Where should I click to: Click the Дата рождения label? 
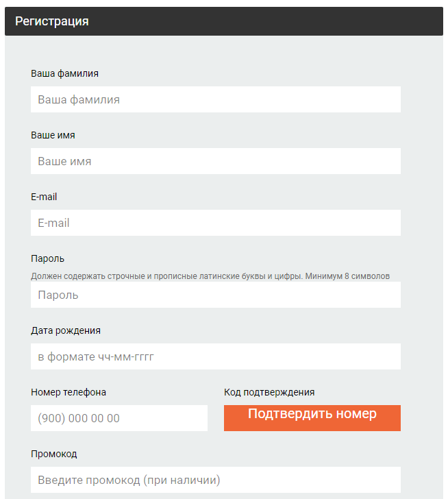66,330
